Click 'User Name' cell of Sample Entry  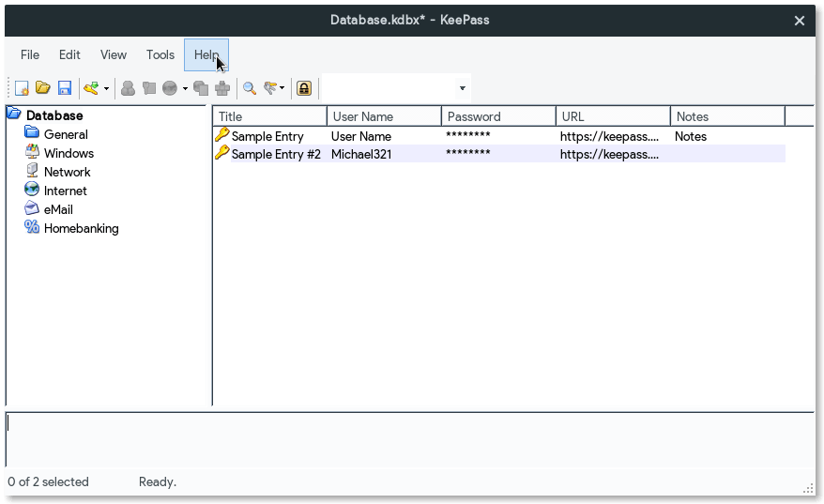[x=361, y=137]
